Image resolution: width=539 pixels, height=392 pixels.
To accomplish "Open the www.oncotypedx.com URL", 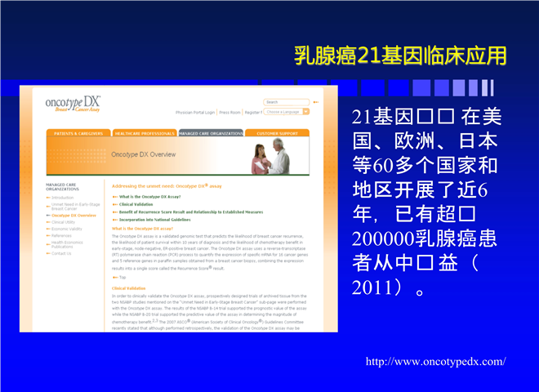I will click(435, 361).
